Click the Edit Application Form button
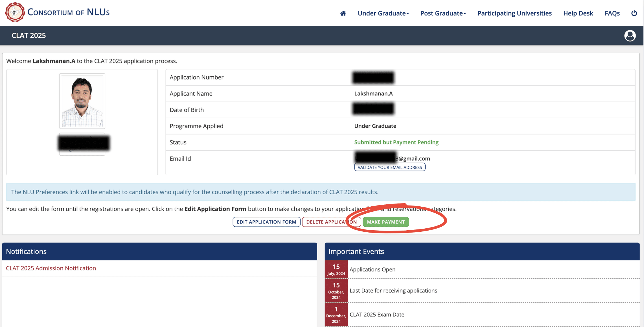644x327 pixels. [x=266, y=222]
